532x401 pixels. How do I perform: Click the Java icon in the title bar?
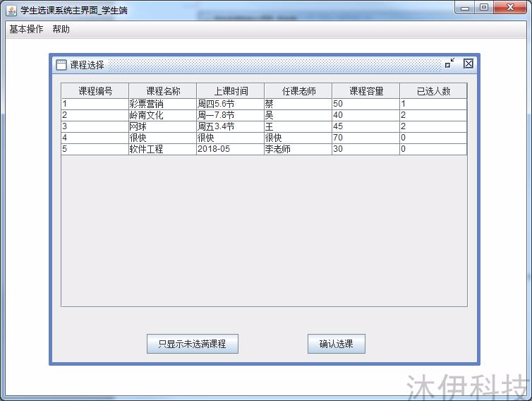tap(11, 11)
